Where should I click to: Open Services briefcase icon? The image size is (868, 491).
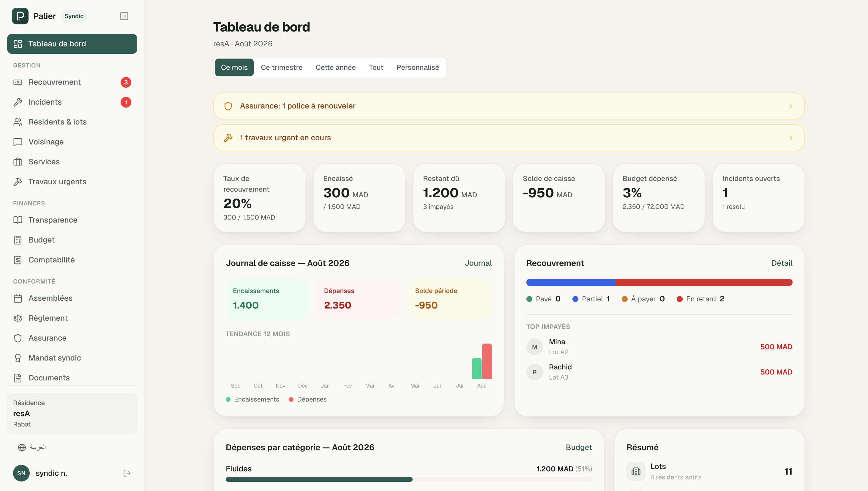(x=18, y=162)
